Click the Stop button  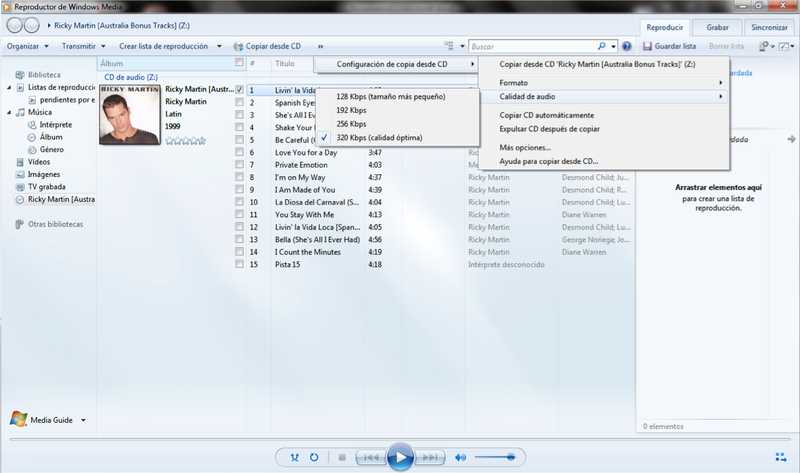(342, 458)
